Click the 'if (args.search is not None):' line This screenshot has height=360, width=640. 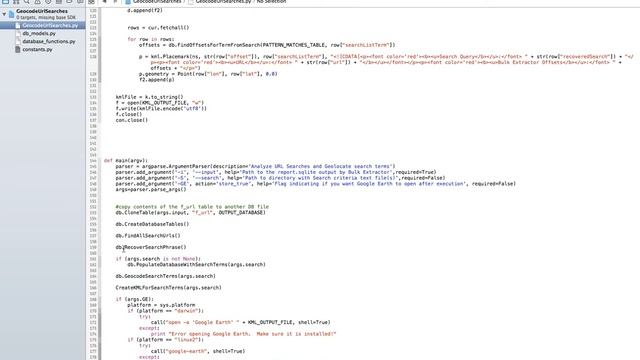tap(158, 259)
